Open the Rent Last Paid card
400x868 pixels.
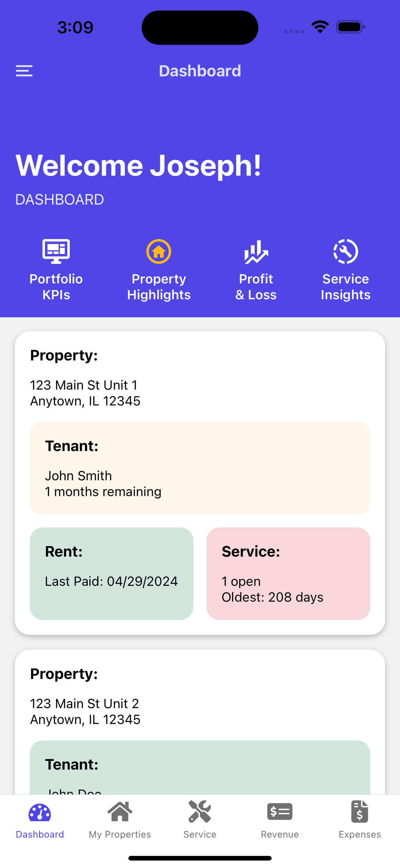(111, 573)
